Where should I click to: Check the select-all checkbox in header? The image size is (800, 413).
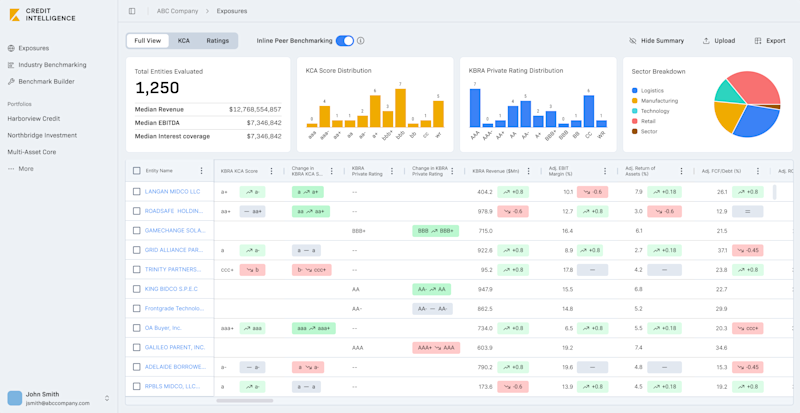coord(136,171)
